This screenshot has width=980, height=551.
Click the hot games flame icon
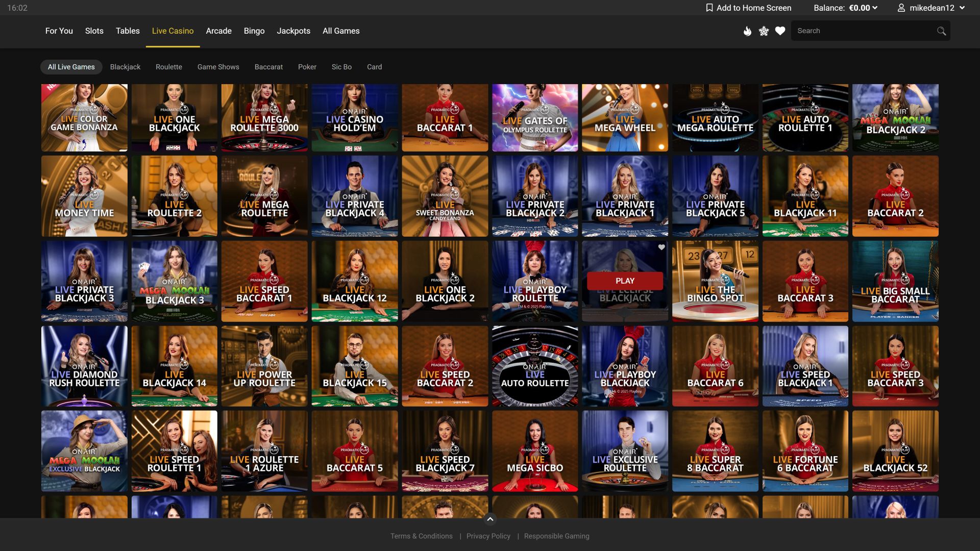pos(747,31)
